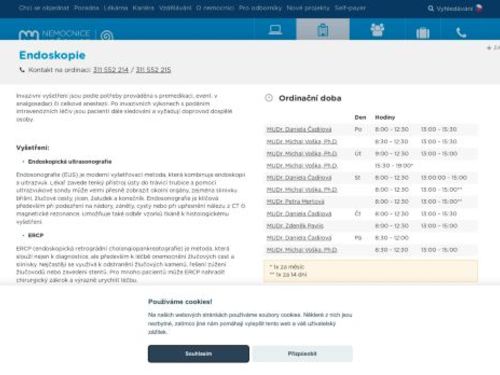Screen dimensions: 500x375
Task: Customize cookies with the Přizpůsobit button
Action: click(302, 354)
